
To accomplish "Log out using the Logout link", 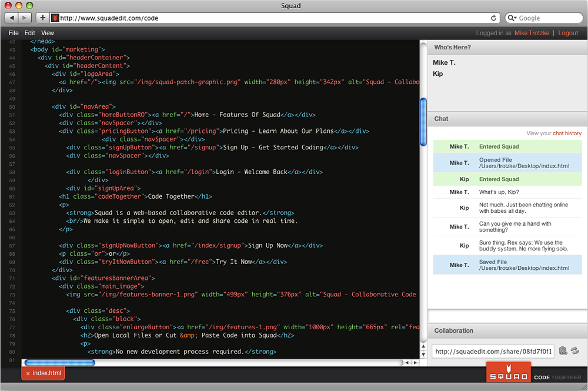I will click(x=568, y=33).
